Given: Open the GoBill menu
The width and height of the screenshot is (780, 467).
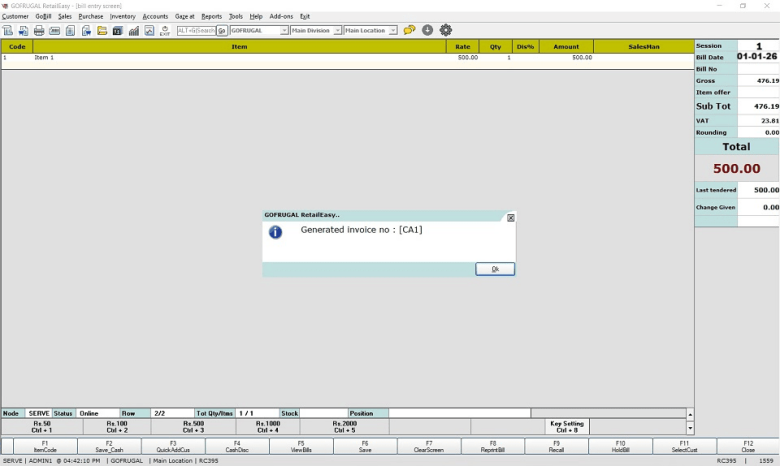Looking at the screenshot, I should point(43,16).
